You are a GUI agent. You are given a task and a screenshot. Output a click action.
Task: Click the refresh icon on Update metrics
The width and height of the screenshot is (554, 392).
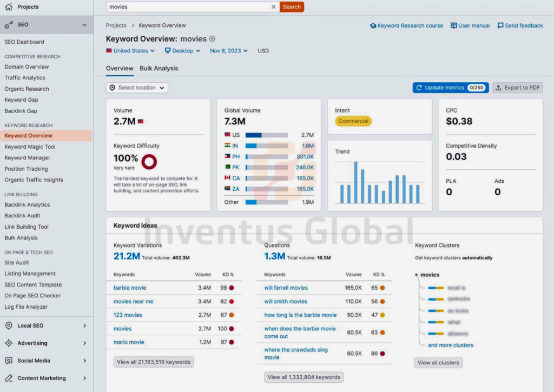point(419,88)
